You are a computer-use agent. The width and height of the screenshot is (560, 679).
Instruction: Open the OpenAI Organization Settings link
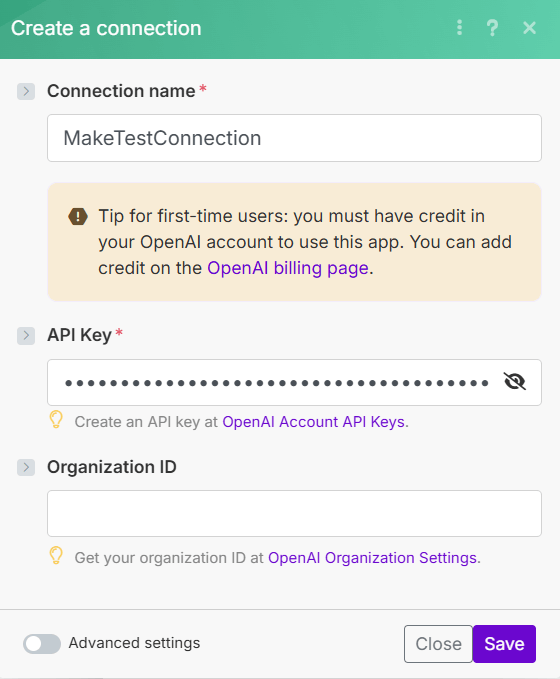(373, 558)
